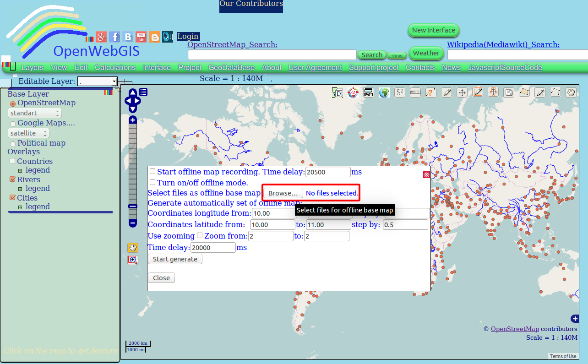The height and width of the screenshot is (364, 588).
Task: Click the orange route question icon
Action: coord(431,92)
